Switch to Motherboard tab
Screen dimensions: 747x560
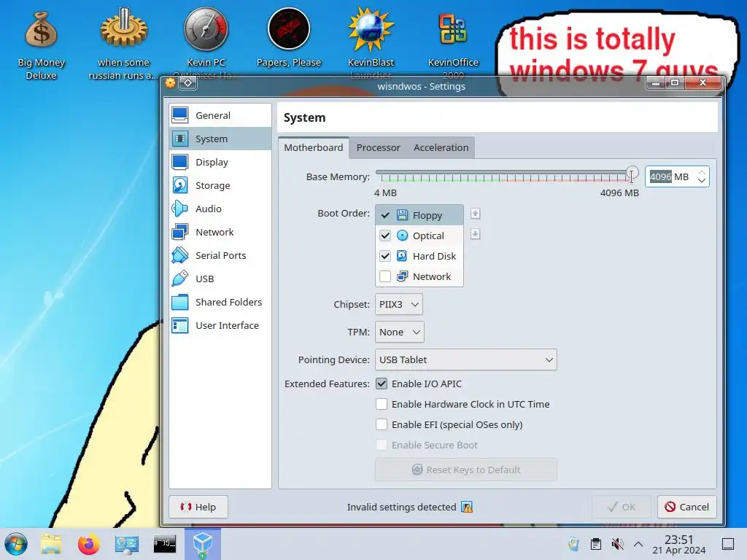tap(314, 147)
